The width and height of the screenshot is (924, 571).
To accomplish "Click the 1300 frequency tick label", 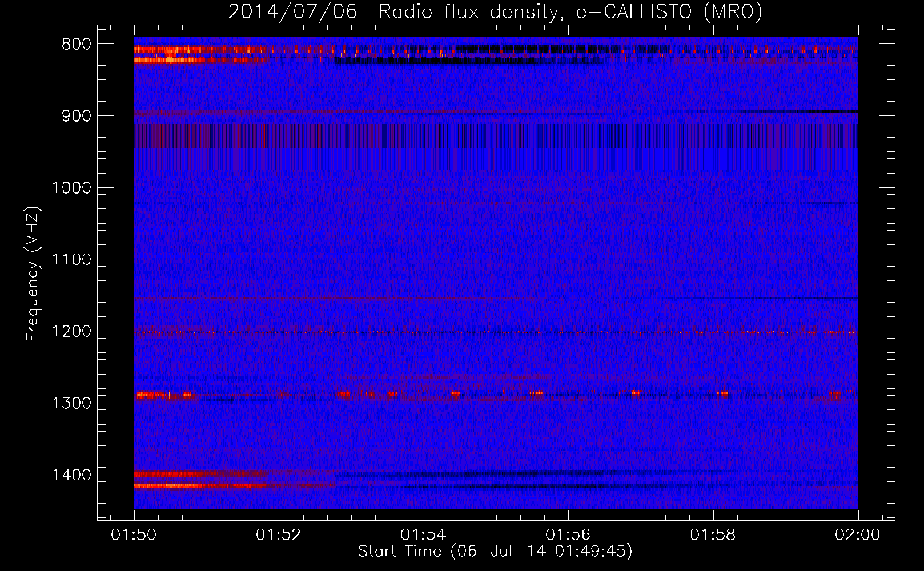I will (71, 403).
